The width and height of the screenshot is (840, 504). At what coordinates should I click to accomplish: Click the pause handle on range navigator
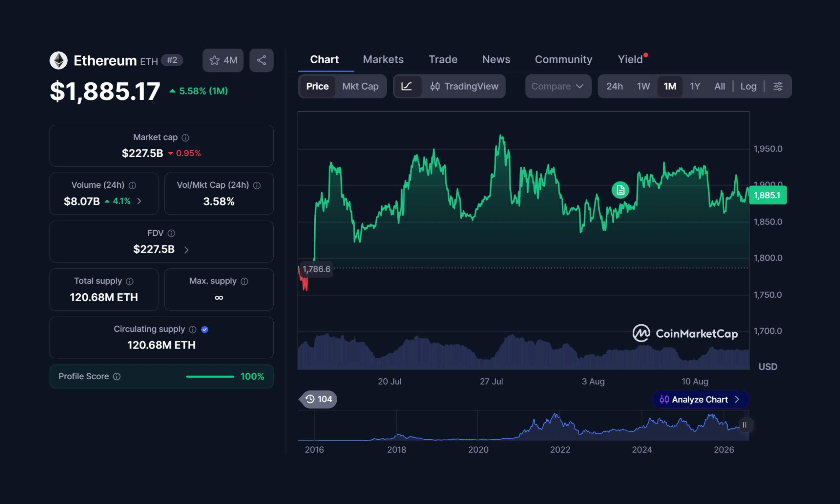[x=745, y=425]
